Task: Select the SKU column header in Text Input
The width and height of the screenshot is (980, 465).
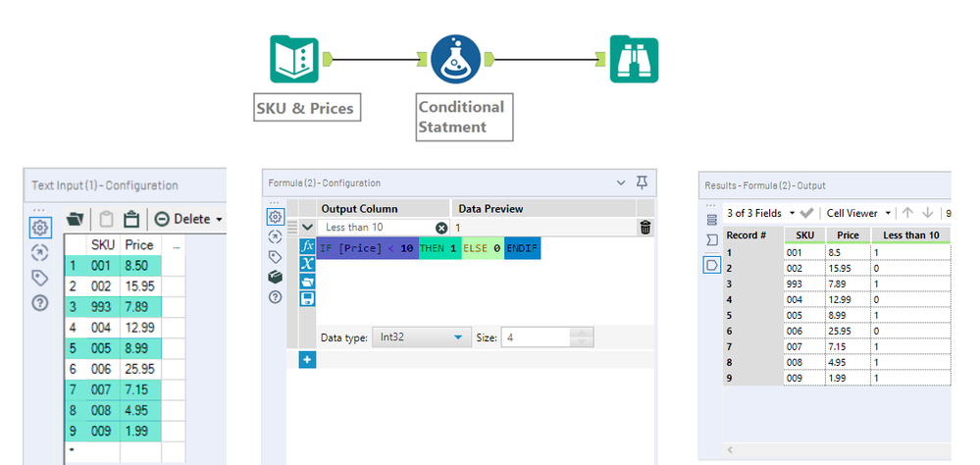Action: (x=103, y=244)
